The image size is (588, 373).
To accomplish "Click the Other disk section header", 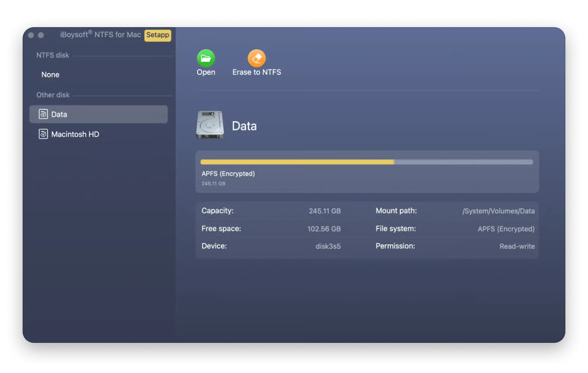I will [53, 95].
